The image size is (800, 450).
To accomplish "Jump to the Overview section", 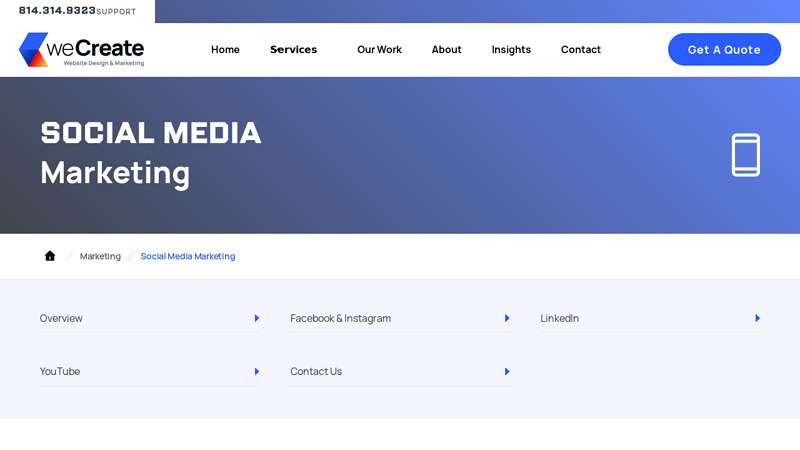I will pyautogui.click(x=149, y=318).
